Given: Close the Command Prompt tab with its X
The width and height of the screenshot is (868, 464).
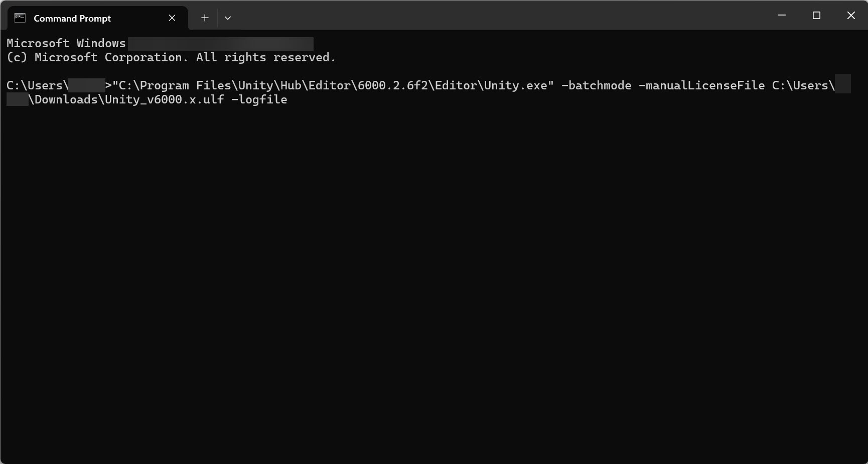Looking at the screenshot, I should click(x=172, y=18).
